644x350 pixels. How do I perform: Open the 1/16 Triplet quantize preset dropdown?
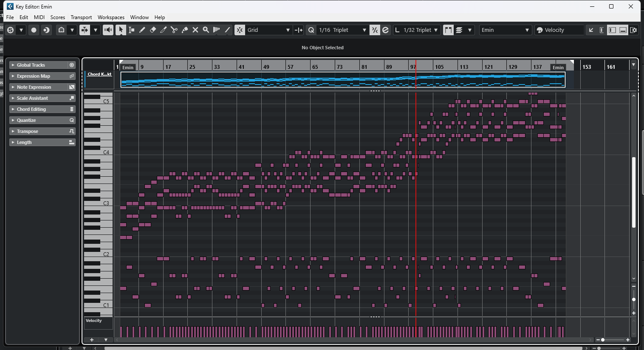(x=342, y=30)
